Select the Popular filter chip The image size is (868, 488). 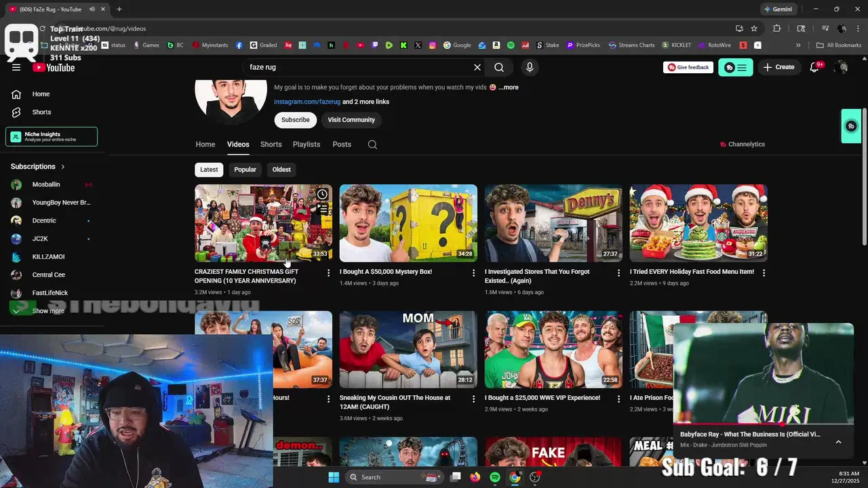point(245,169)
